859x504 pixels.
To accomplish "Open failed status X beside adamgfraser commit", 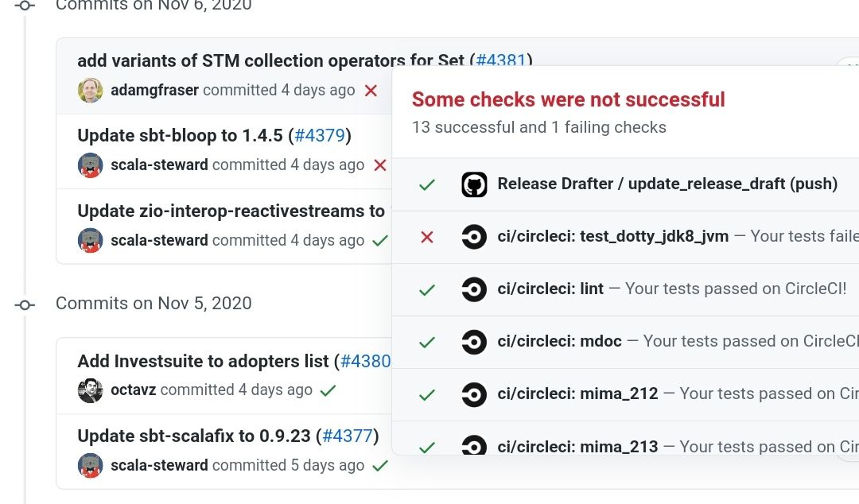I will click(371, 91).
